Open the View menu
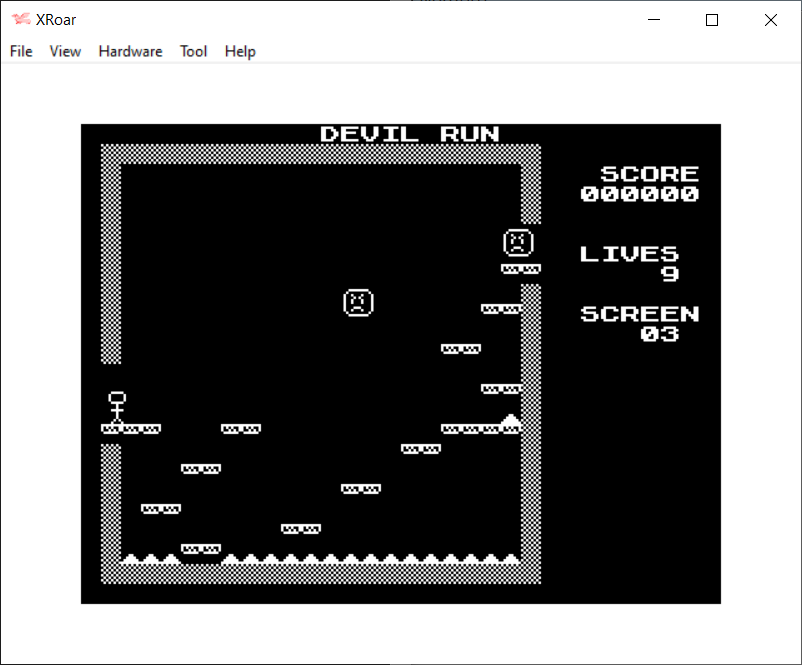The image size is (802, 665). (x=65, y=51)
